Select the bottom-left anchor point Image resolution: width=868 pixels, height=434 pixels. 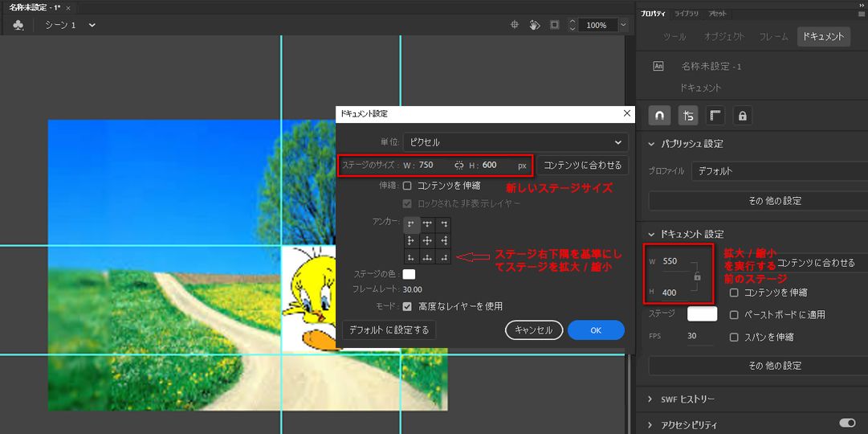click(x=411, y=256)
